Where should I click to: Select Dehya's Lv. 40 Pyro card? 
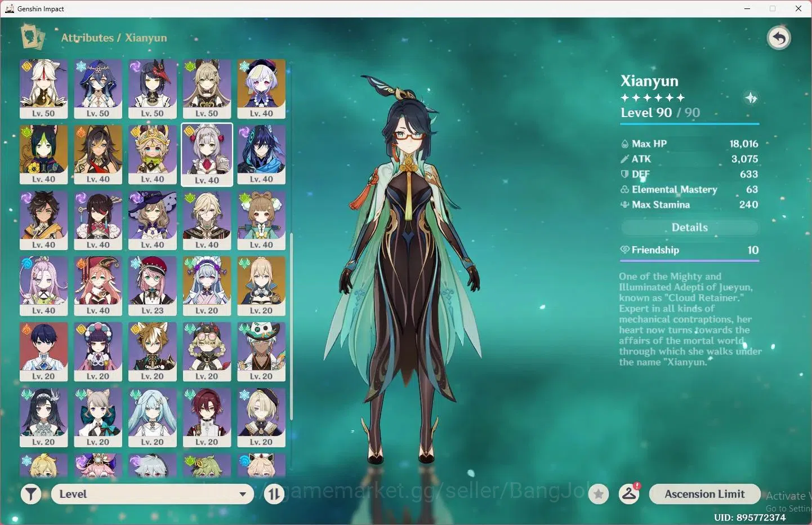tap(98, 155)
